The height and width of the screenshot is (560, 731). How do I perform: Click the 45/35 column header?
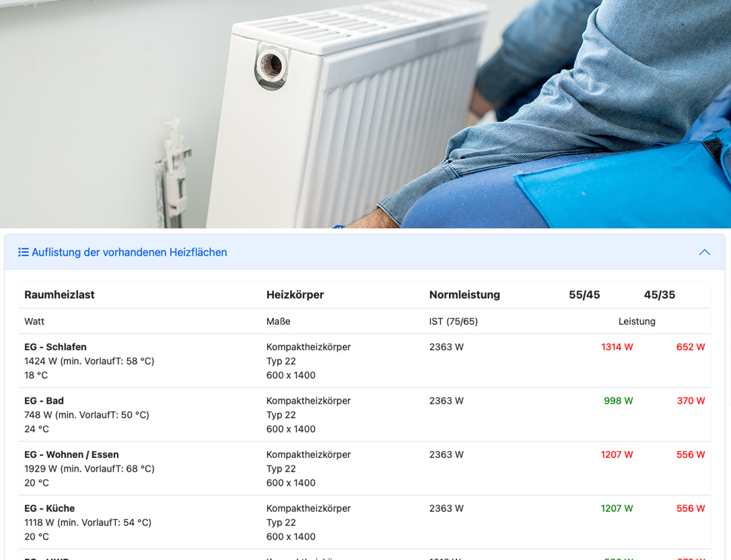659,295
